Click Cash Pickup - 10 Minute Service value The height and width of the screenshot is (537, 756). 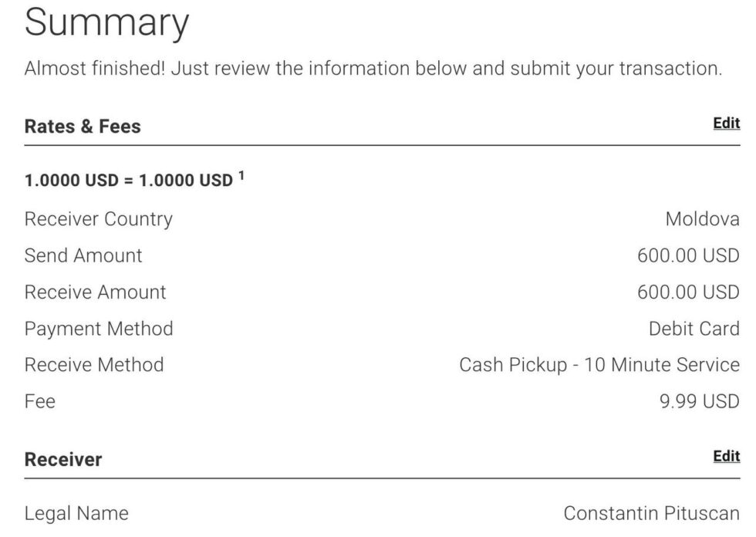(599, 364)
